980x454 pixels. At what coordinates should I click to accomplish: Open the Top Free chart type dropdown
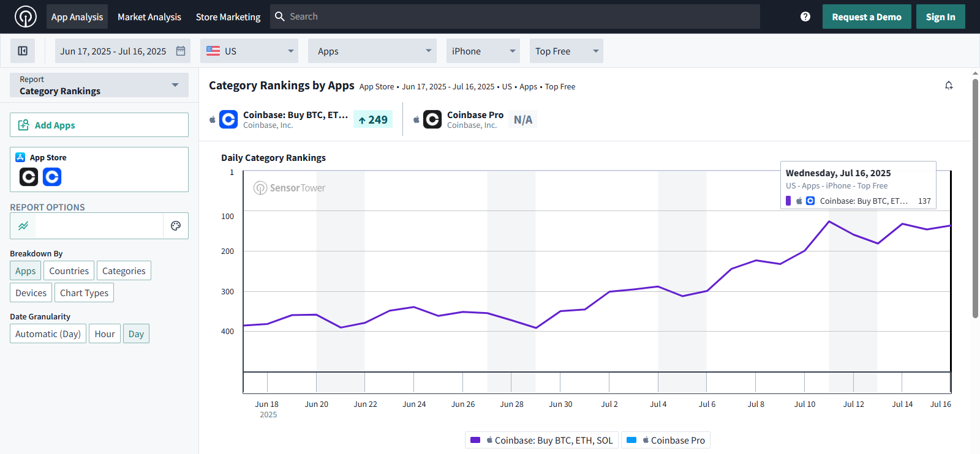tap(567, 51)
